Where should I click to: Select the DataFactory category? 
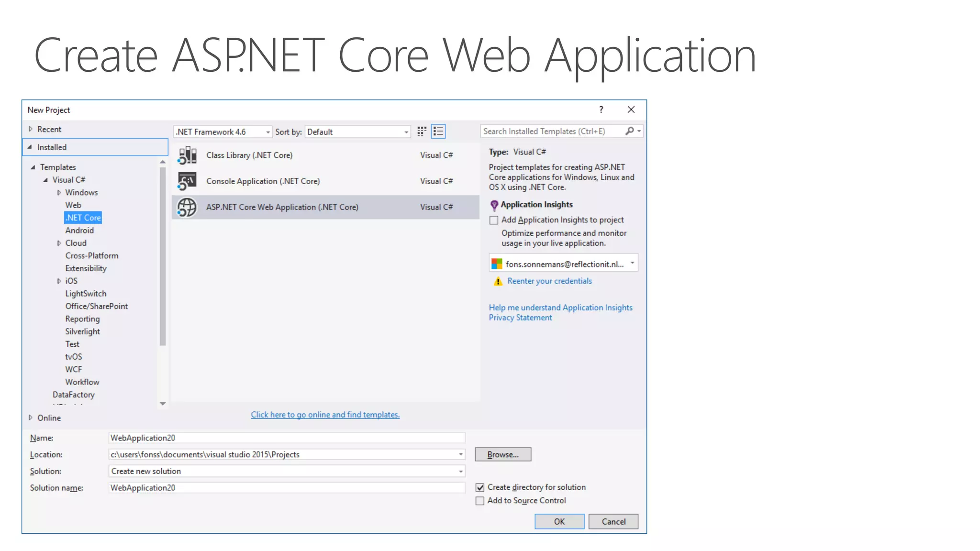click(74, 395)
